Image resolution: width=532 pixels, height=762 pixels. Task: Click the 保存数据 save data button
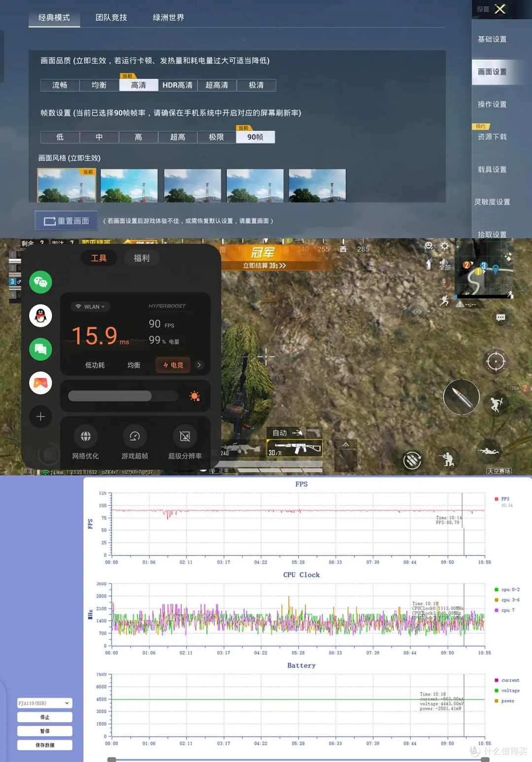coord(44,745)
